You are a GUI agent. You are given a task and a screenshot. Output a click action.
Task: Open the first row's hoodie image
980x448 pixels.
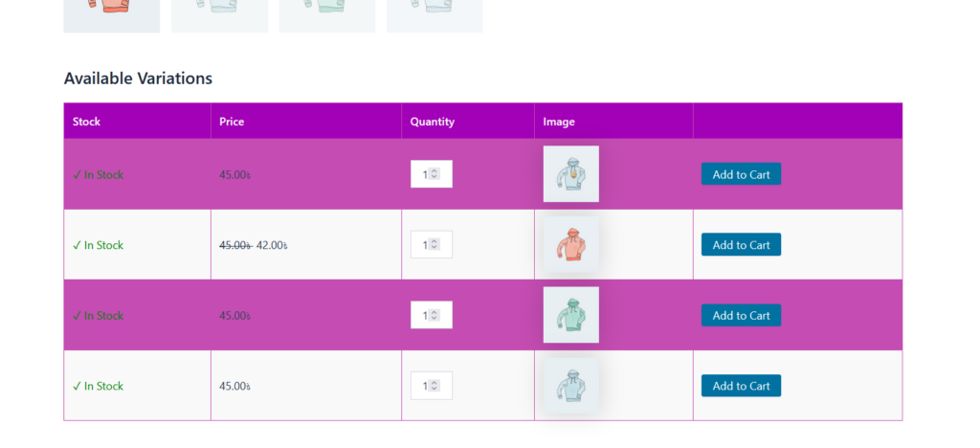click(x=570, y=174)
